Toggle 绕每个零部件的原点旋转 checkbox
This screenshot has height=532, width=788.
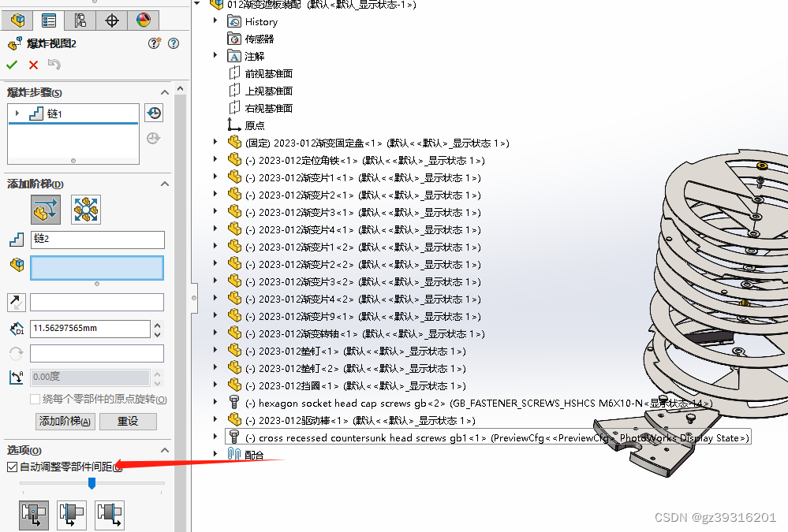click(x=35, y=400)
